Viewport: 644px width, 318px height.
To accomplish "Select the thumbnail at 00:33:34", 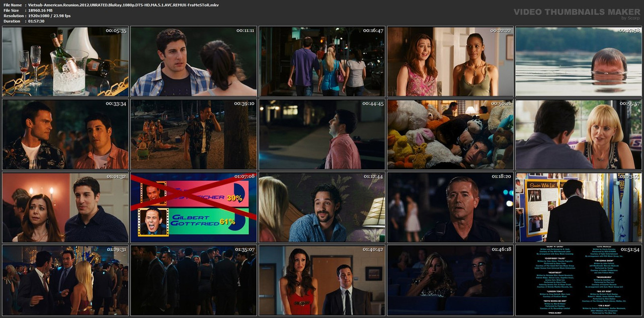I will click(x=65, y=134).
